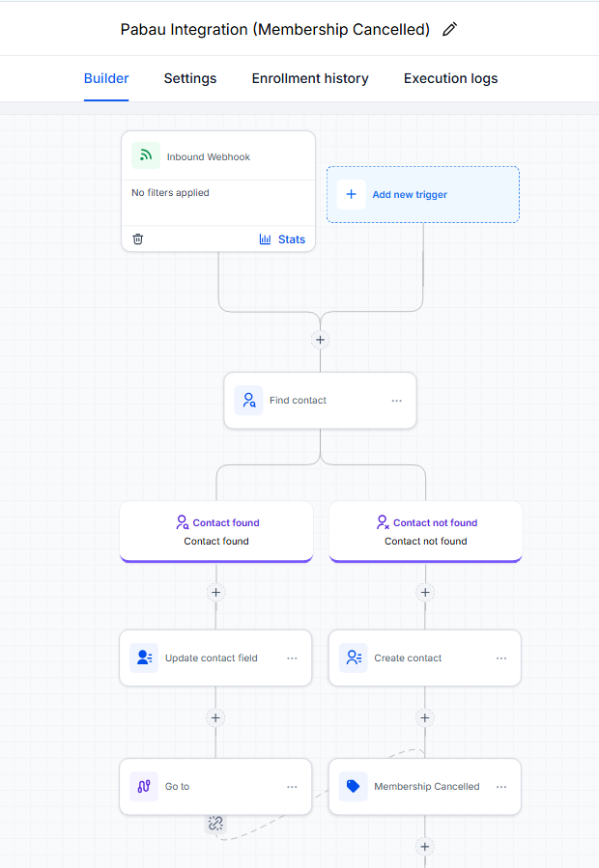View Stats for Inbound Webhook trigger

pyautogui.click(x=282, y=239)
